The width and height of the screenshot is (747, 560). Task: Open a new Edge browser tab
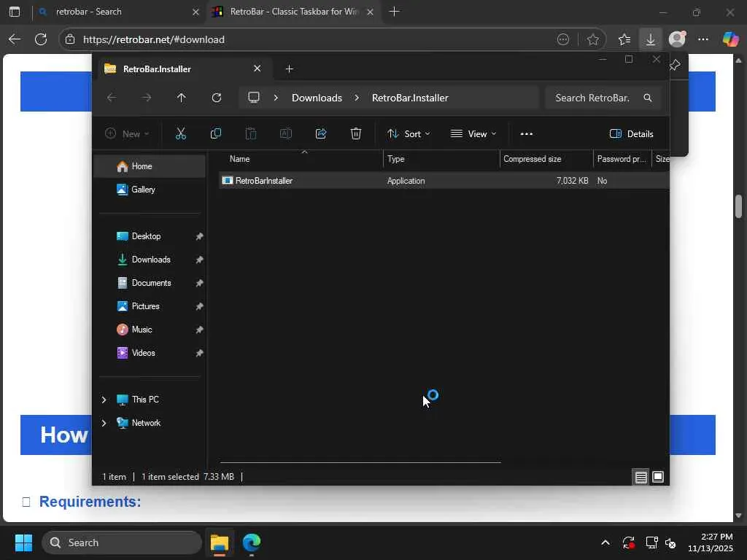[x=394, y=12]
